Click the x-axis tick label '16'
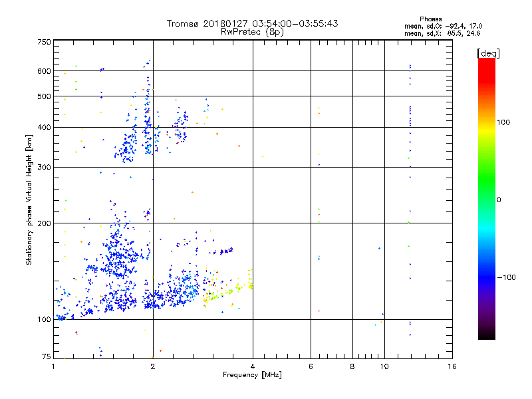This screenshot has width=532, height=399. (452, 366)
